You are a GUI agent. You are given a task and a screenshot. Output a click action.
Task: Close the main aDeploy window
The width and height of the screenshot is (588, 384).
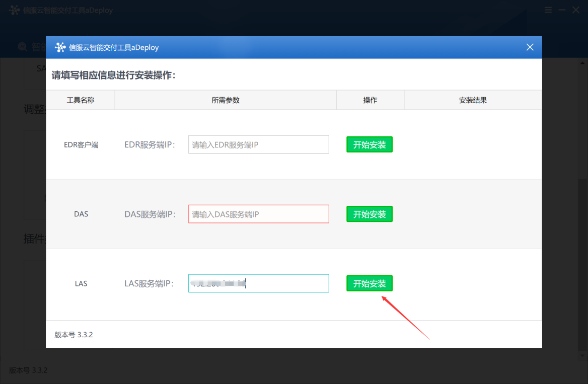(575, 10)
